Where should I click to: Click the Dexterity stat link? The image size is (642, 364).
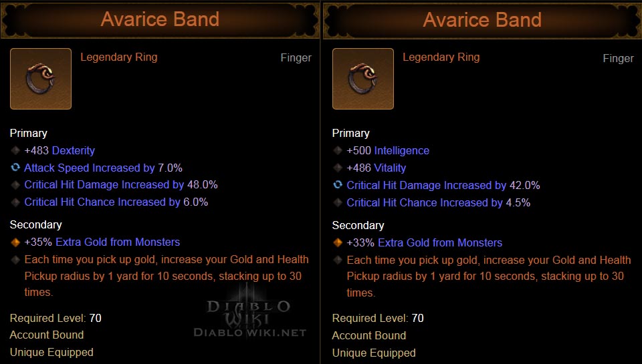pyautogui.click(x=74, y=150)
